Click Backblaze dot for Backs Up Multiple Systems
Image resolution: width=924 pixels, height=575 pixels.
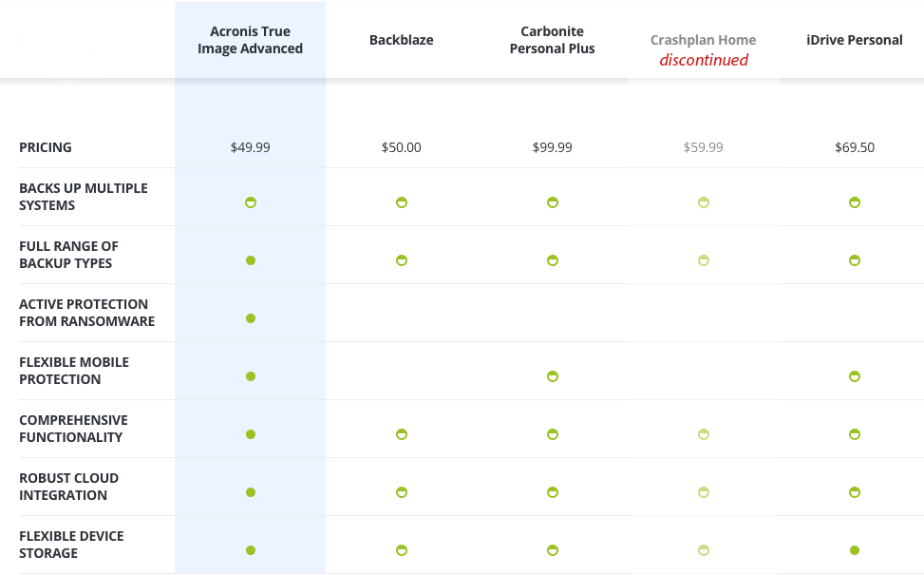click(402, 202)
